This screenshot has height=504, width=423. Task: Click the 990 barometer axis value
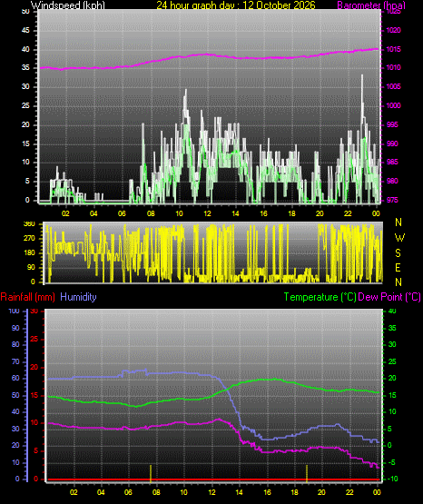coord(392,143)
